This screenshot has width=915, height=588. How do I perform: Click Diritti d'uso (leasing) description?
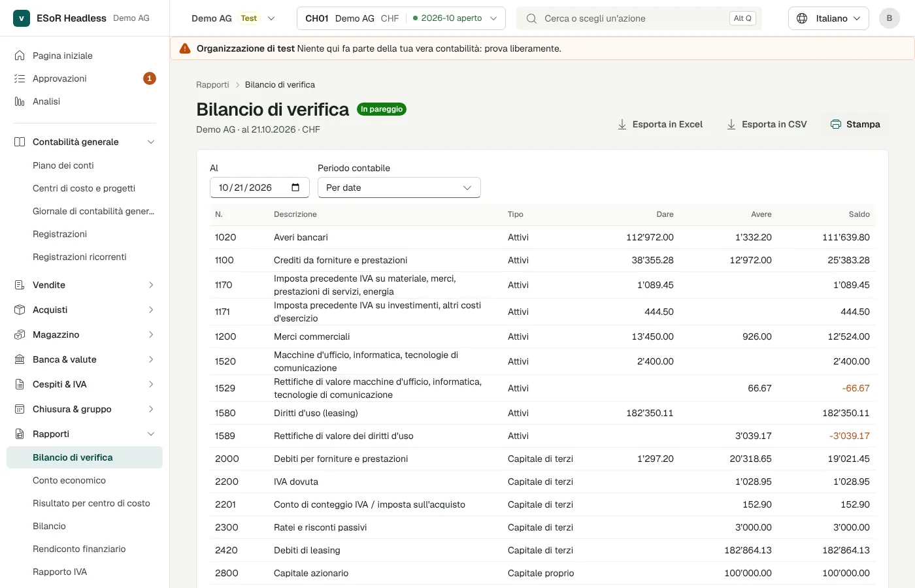click(316, 413)
